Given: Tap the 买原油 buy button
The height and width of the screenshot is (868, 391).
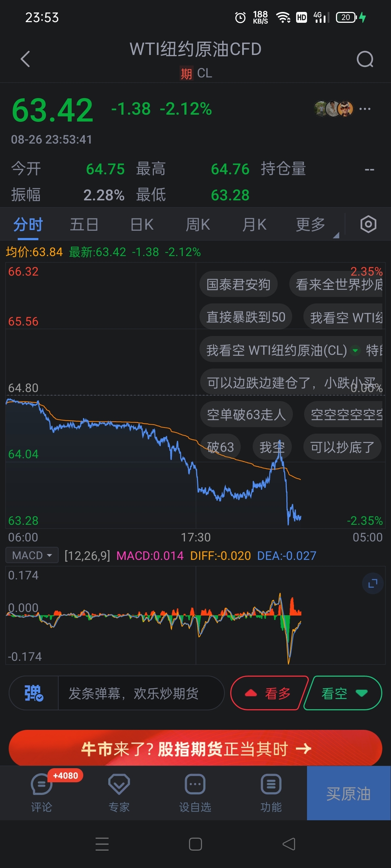Looking at the screenshot, I should pyautogui.click(x=349, y=793).
